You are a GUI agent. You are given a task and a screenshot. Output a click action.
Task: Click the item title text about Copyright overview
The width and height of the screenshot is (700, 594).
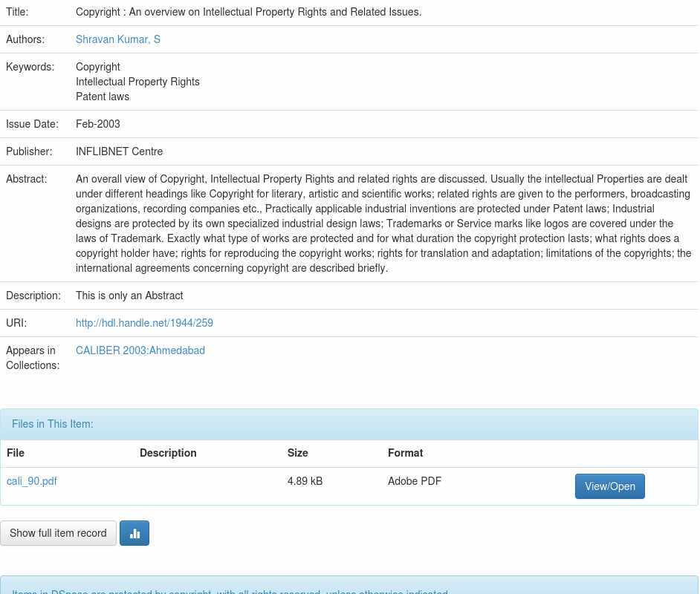click(x=248, y=12)
